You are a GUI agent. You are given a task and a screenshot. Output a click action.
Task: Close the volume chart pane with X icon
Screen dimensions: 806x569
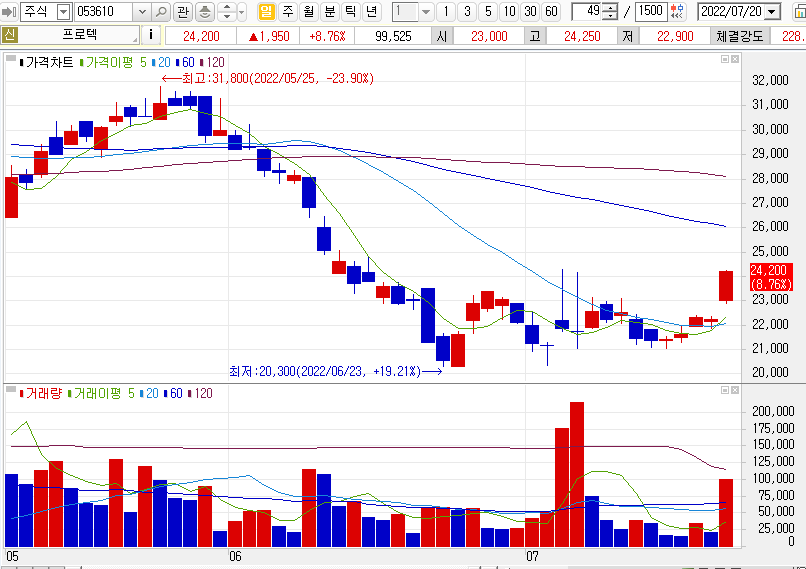(x=735, y=390)
